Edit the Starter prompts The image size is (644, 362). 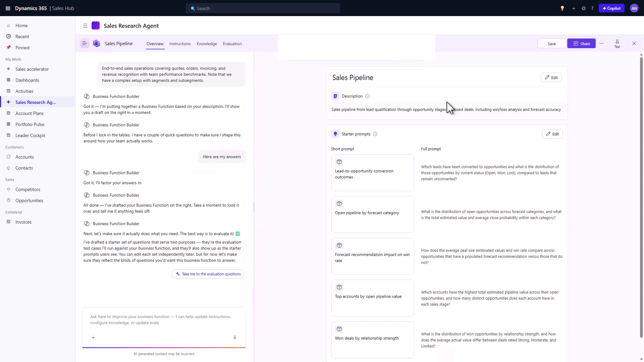point(552,134)
